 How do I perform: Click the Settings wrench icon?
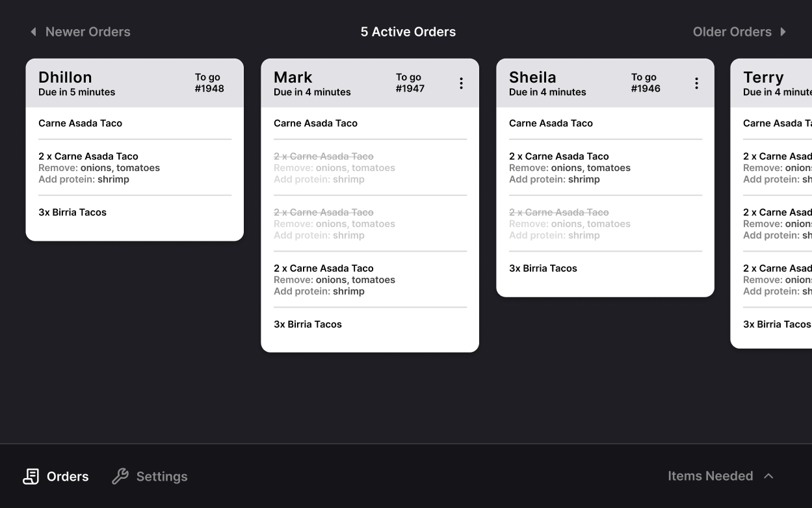(120, 476)
